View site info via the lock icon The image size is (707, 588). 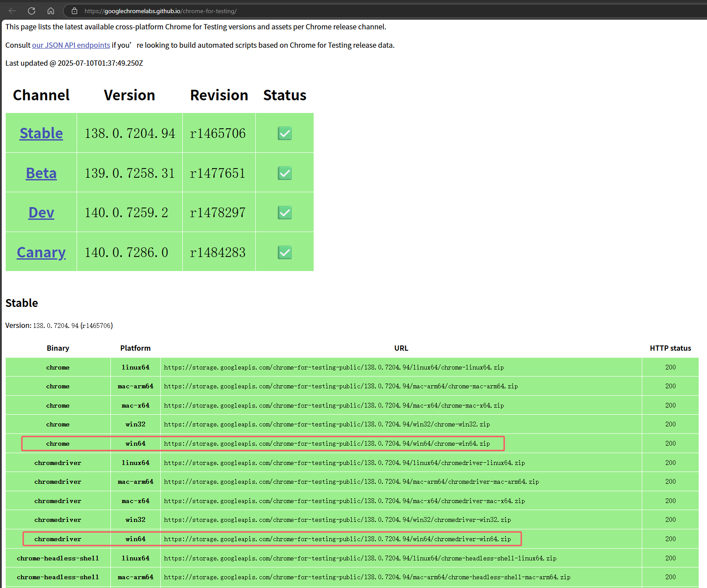click(74, 11)
